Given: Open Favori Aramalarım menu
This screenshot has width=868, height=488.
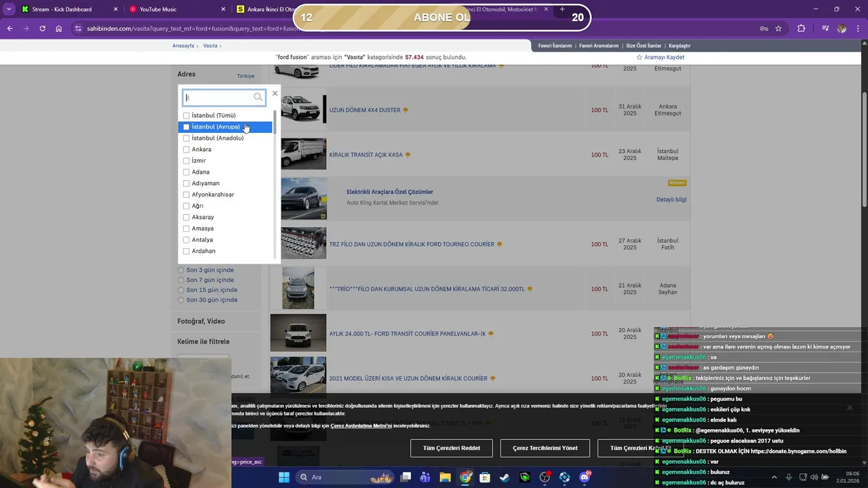Looking at the screenshot, I should [599, 45].
